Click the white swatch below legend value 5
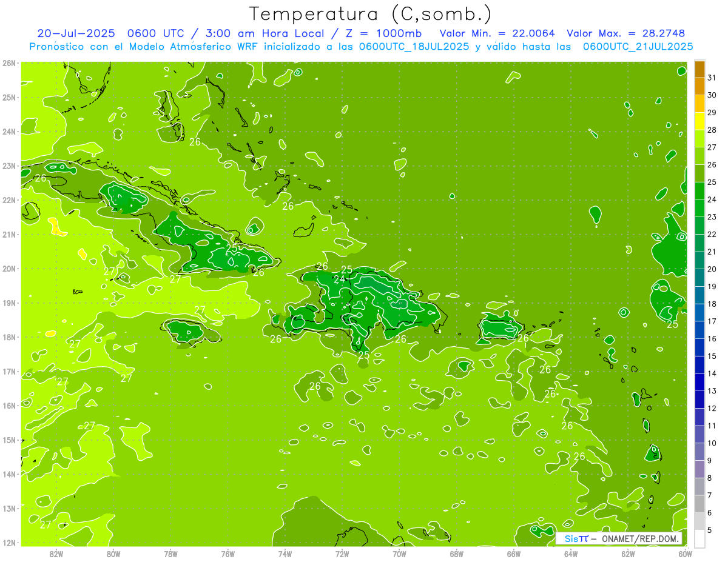Image resolution: width=728 pixels, height=562 pixels. pyautogui.click(x=699, y=538)
